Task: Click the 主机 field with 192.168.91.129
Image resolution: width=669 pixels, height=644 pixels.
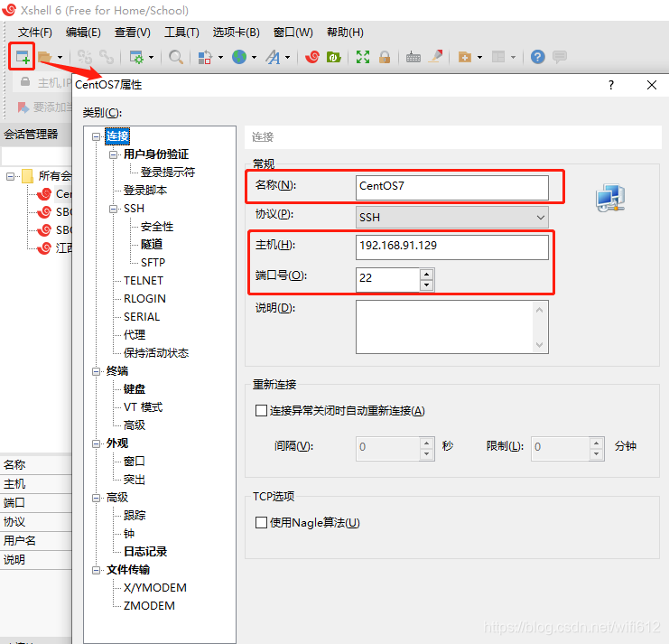Action: coord(451,247)
